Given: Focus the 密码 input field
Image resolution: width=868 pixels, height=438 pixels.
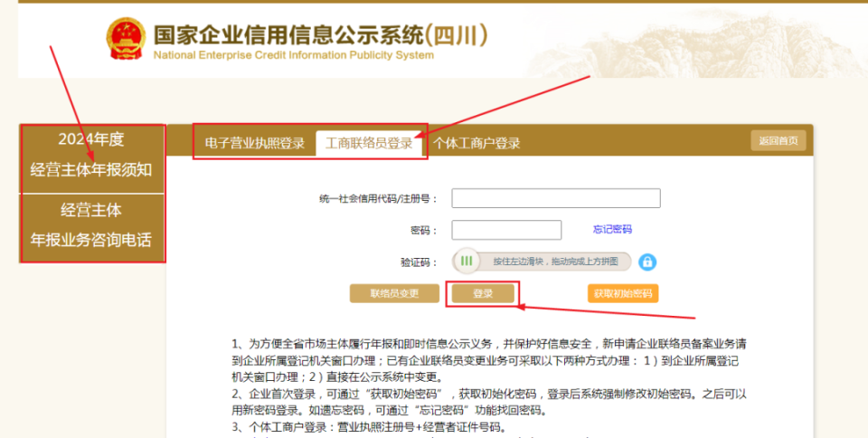Looking at the screenshot, I should pos(506,230).
